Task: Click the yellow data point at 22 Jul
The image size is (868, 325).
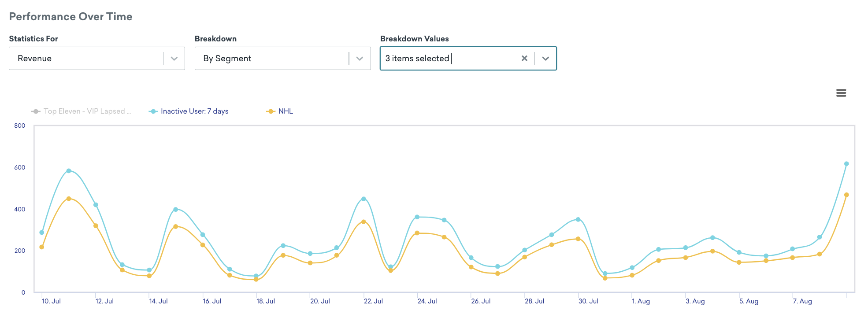Action: point(364,222)
